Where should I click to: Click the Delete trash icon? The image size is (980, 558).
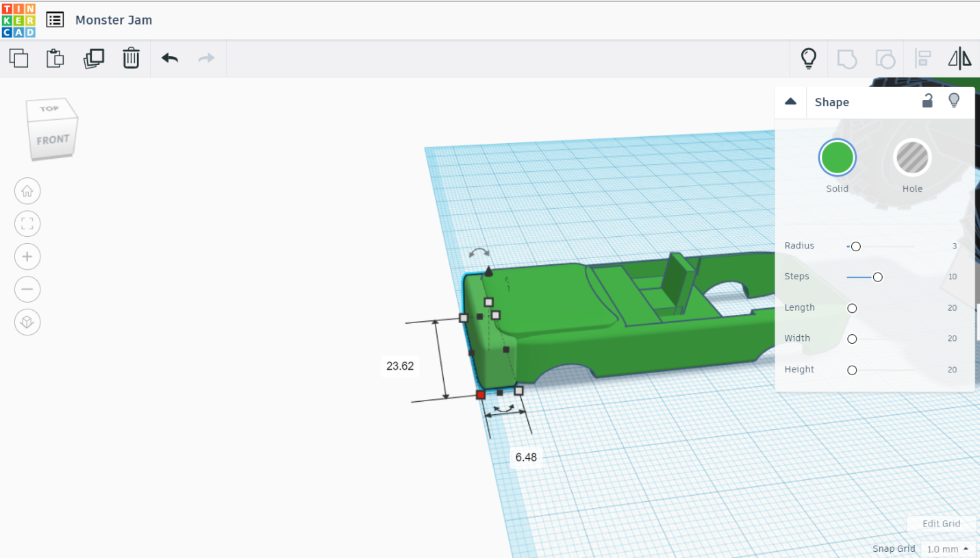131,58
